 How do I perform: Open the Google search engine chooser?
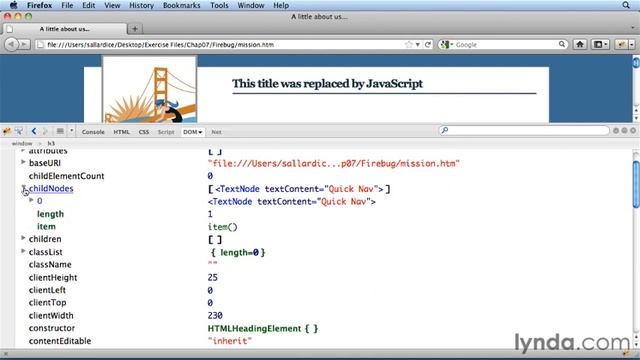(447, 44)
